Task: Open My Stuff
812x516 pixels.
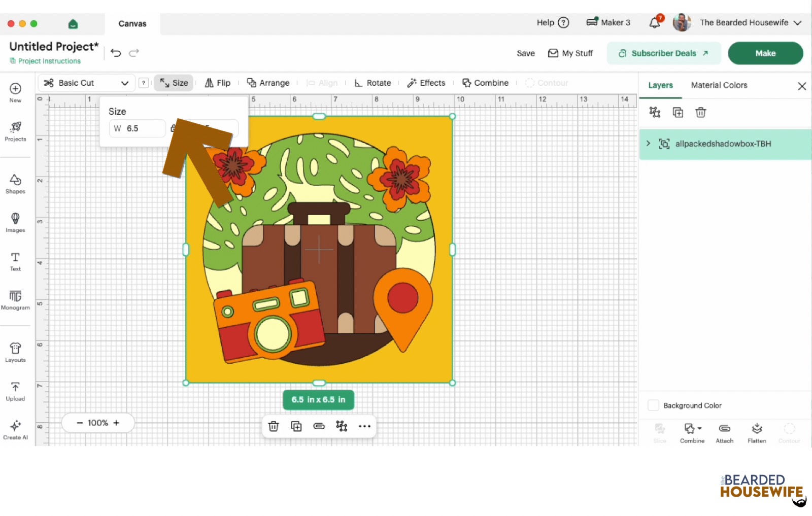Action: pyautogui.click(x=570, y=53)
